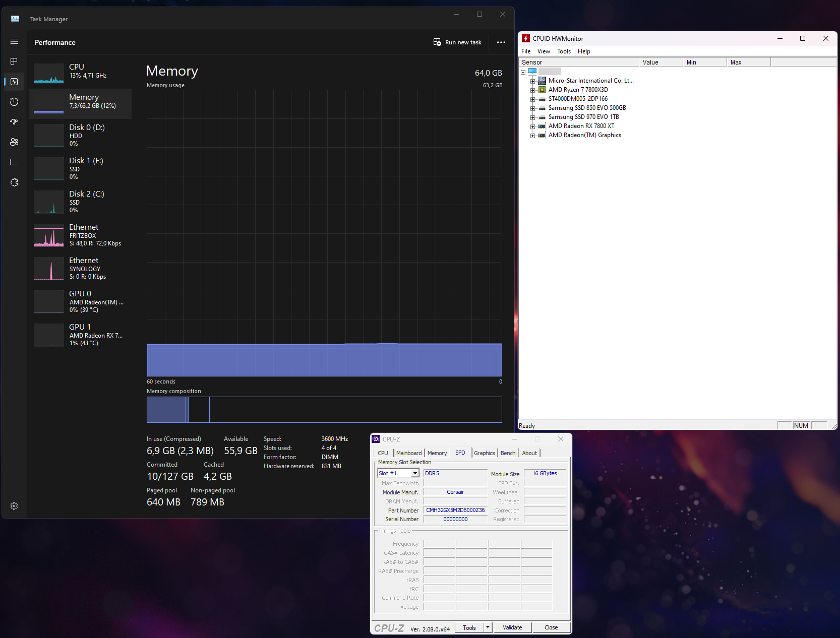Select Disk 0 (D:) HDD entry

[80, 136]
